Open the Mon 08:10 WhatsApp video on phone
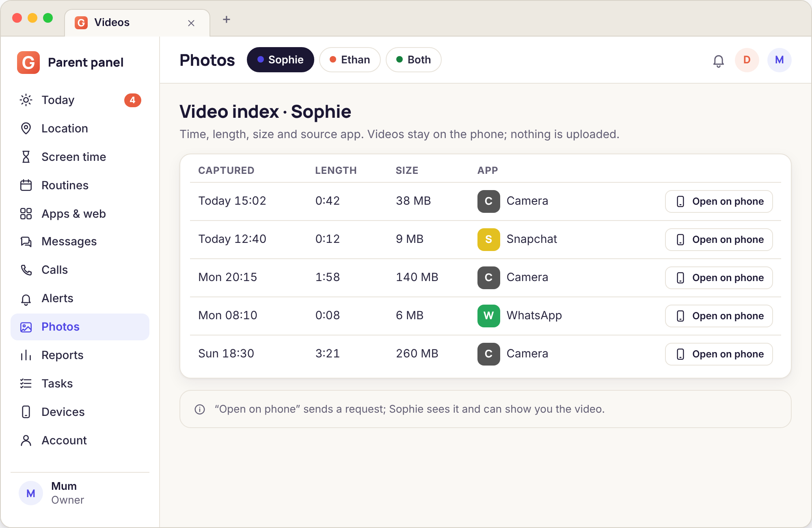The height and width of the screenshot is (528, 812). click(719, 316)
